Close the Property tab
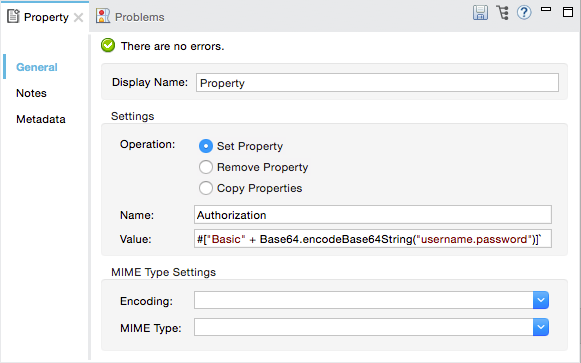The height and width of the screenshot is (363, 581). pos(78,17)
